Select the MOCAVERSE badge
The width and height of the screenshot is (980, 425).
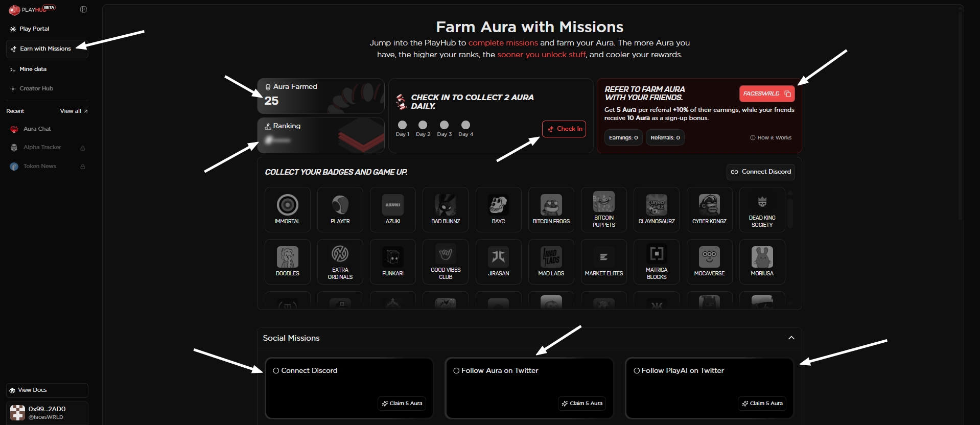point(710,262)
